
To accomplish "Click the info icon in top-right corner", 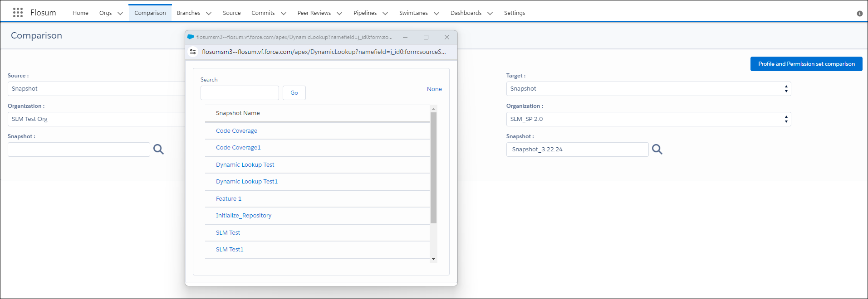I will (x=859, y=14).
